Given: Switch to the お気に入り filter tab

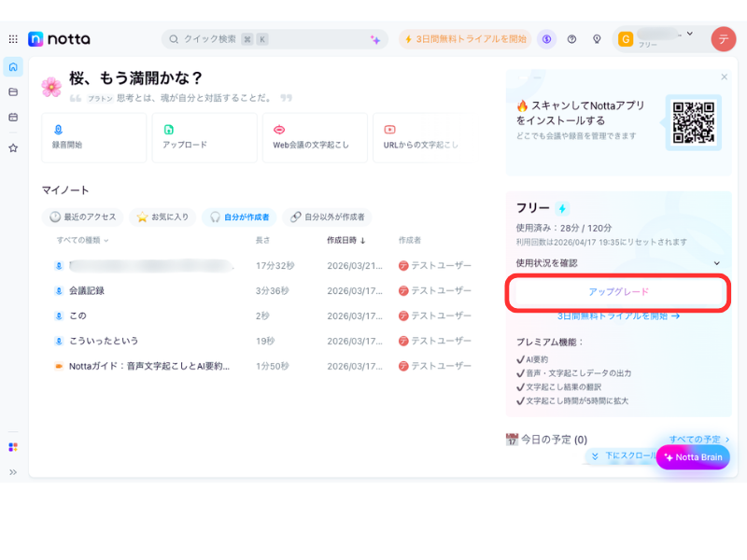Looking at the screenshot, I should tap(162, 217).
